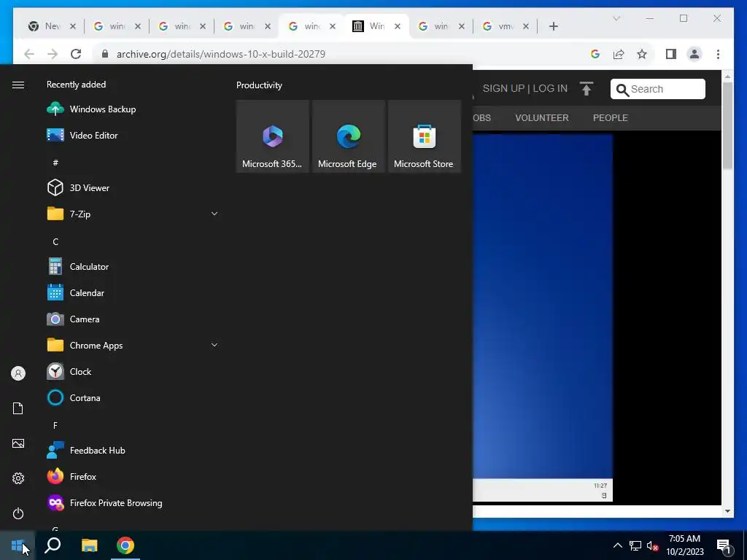Reload the archive.org page

click(x=76, y=54)
